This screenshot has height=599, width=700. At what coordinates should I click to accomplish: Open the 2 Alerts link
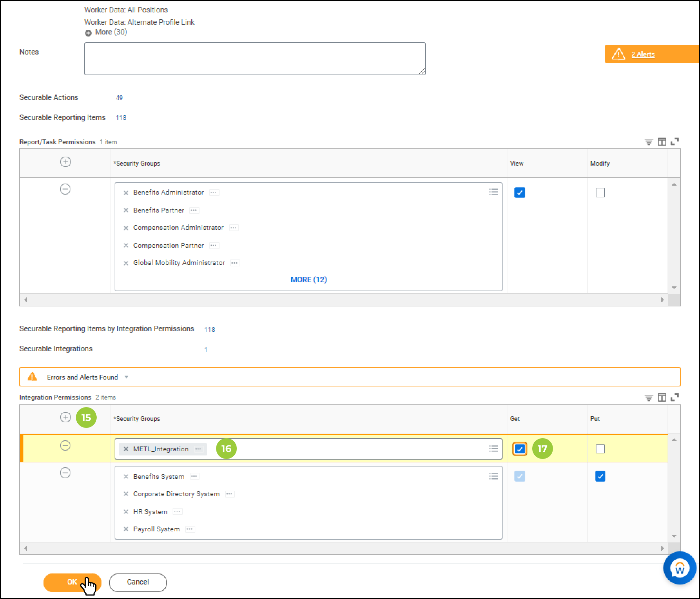pos(643,54)
